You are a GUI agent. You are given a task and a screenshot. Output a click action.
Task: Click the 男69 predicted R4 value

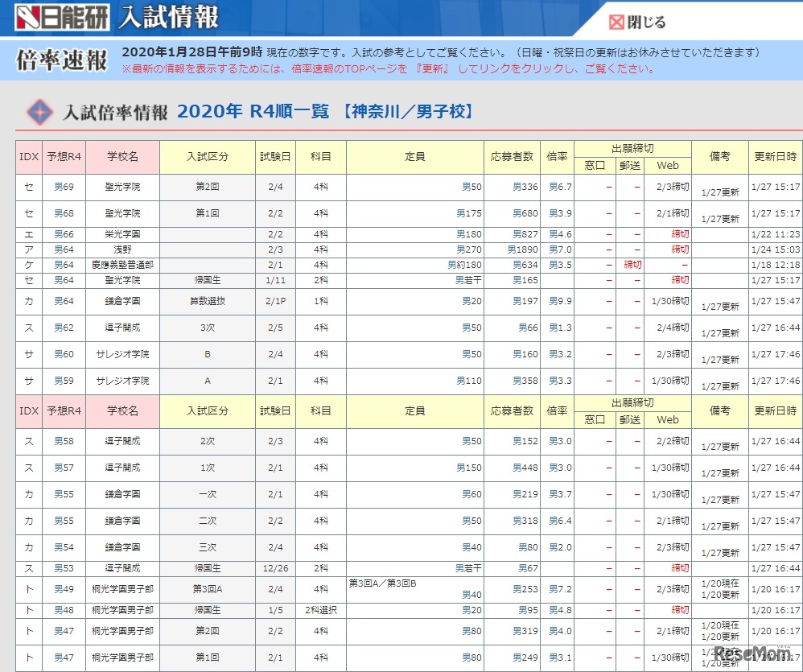click(x=64, y=187)
